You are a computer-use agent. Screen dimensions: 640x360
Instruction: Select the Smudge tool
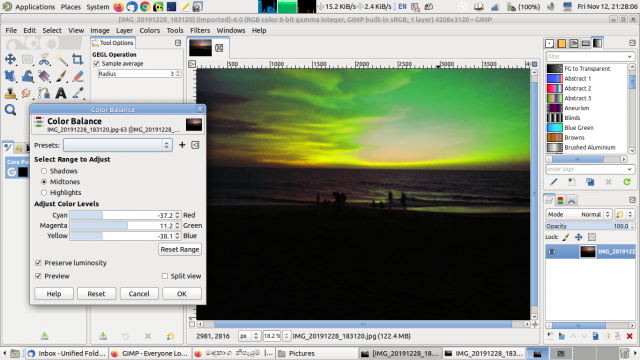coord(27,93)
